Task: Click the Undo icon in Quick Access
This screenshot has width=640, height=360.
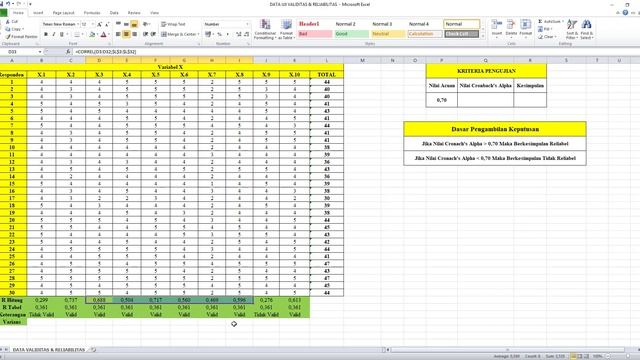Action: pyautogui.click(x=8, y=4)
